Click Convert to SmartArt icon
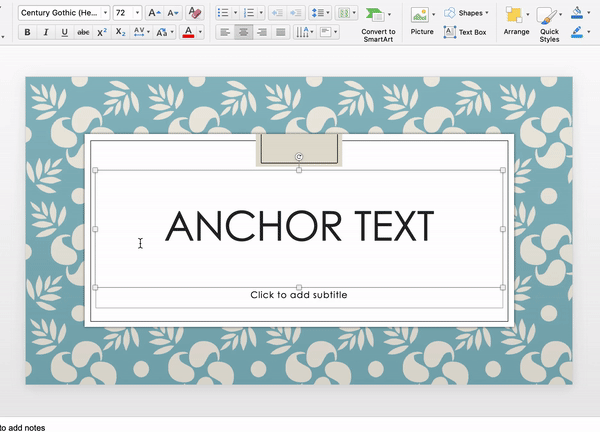Viewport: 600px width, 432px height. (375, 15)
